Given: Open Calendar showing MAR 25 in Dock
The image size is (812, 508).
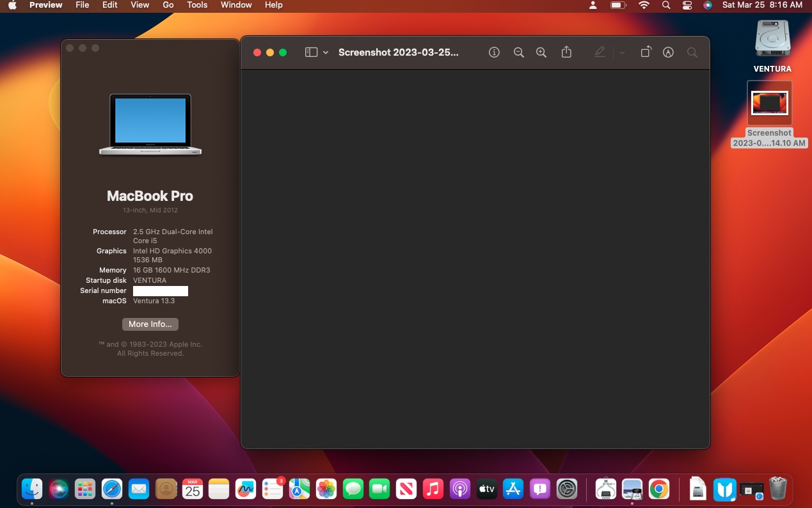Looking at the screenshot, I should pos(193,489).
